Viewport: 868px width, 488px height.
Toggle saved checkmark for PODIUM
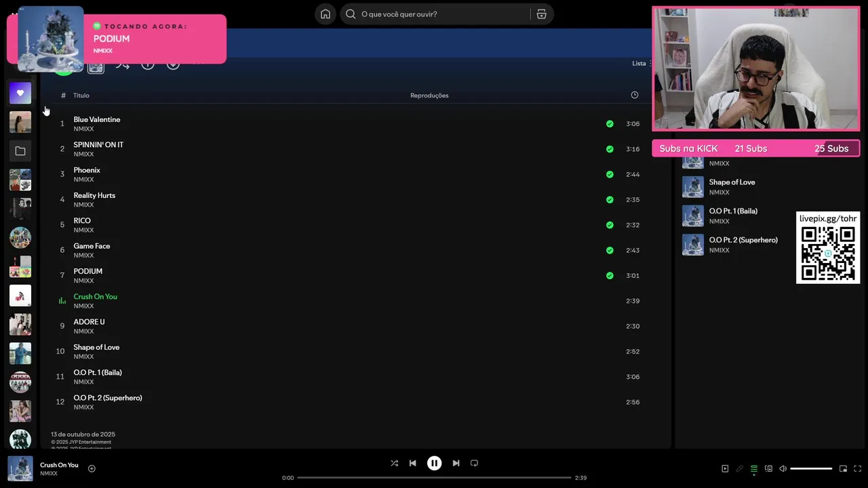(610, 275)
